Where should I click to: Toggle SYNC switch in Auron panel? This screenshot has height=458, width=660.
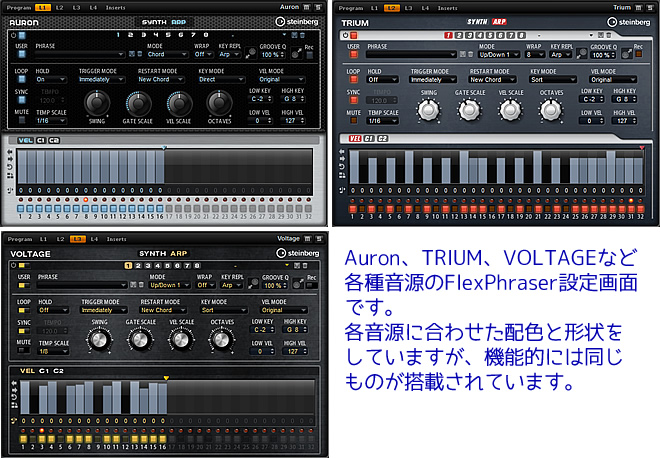(x=21, y=100)
